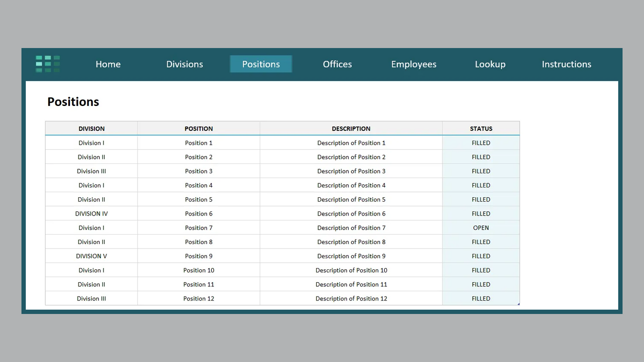
Task: Select the Division V cell
Action: 91,256
